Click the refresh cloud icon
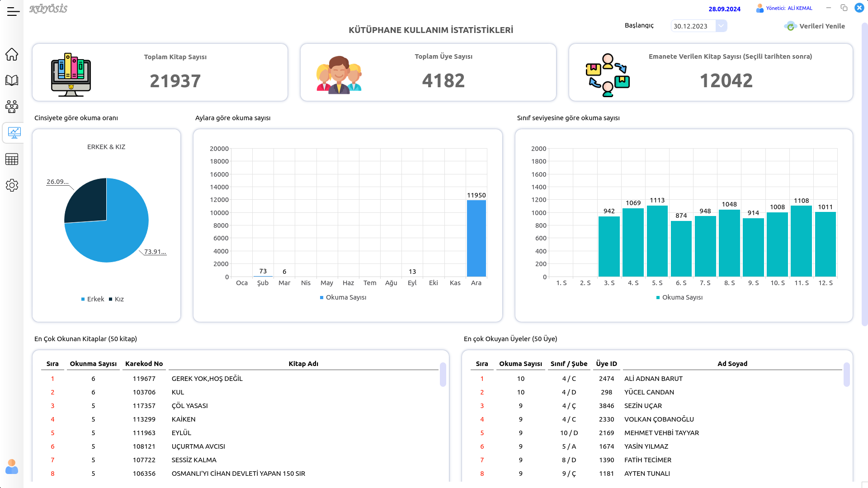This screenshot has height=488, width=868. coord(790,26)
